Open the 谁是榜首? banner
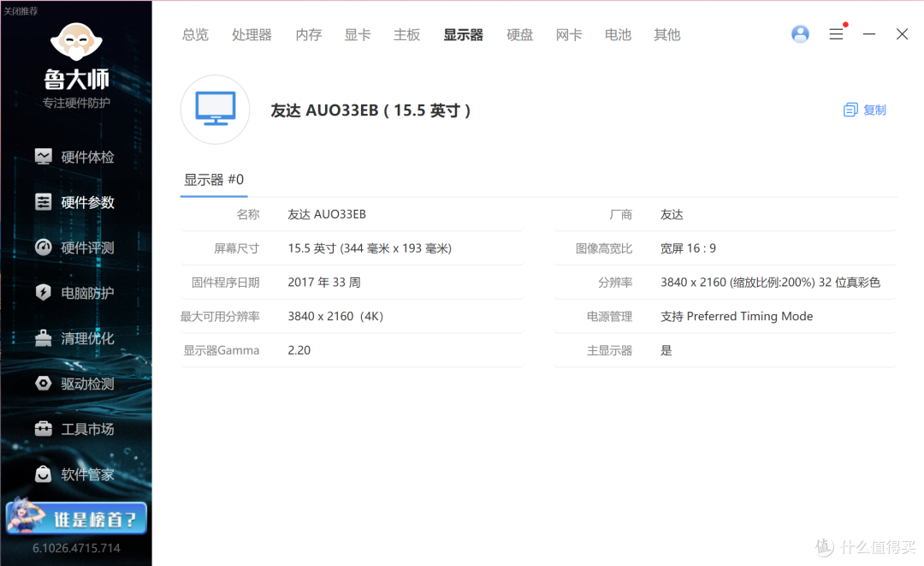This screenshot has width=924, height=566. [76, 518]
